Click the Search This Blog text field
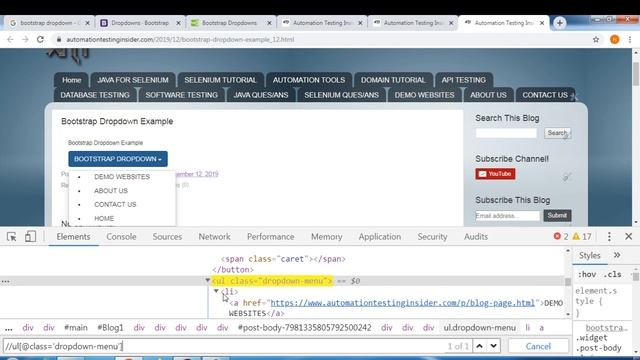 (506, 133)
